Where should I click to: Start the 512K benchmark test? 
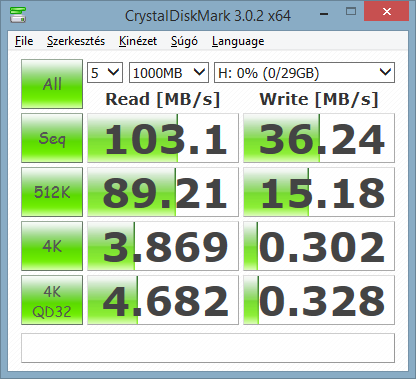[x=52, y=192]
